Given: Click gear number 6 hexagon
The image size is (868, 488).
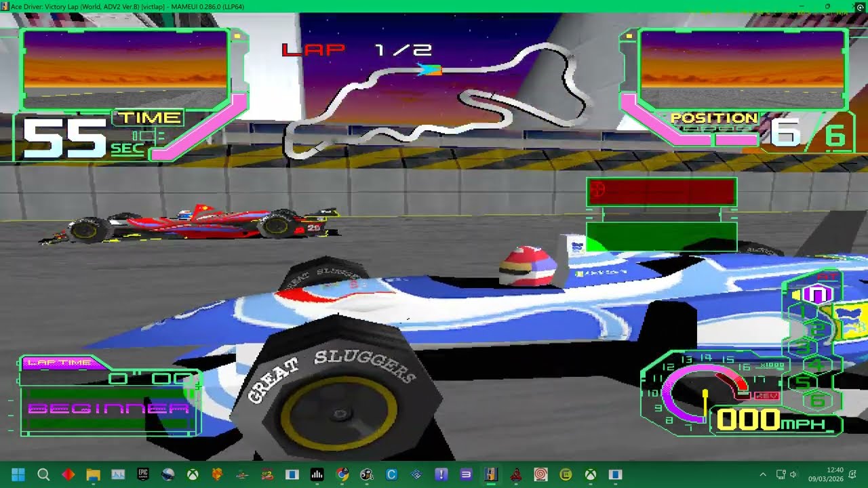Looking at the screenshot, I should click(x=818, y=401).
